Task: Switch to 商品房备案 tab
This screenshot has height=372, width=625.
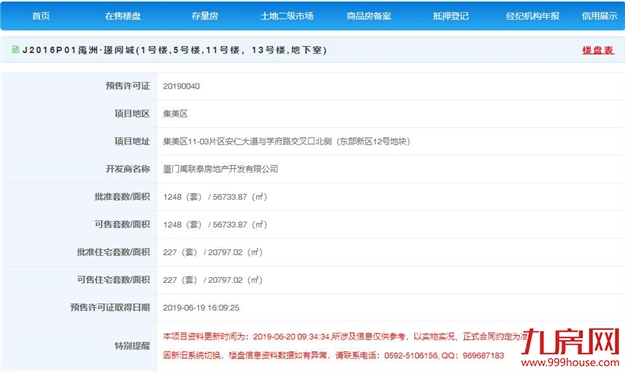Action: click(369, 16)
